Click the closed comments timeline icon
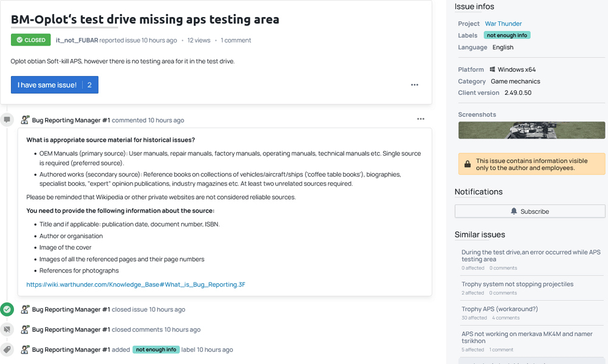The height and width of the screenshot is (364, 608). (x=7, y=329)
